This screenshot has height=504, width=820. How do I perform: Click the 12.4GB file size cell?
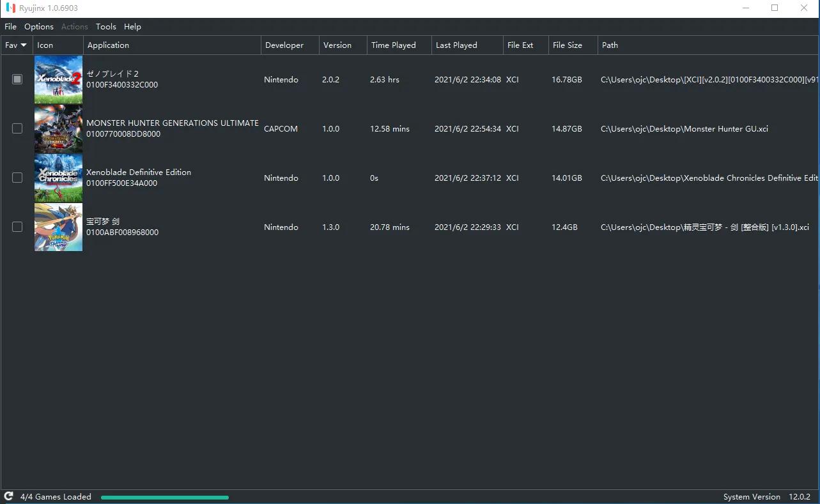tap(564, 227)
